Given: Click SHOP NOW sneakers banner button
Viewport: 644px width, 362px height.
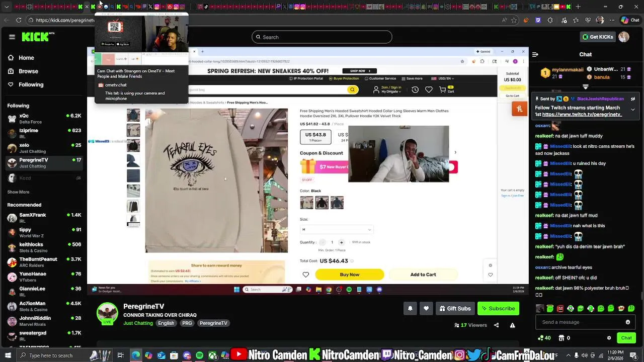Looking at the screenshot, I should coord(359,71).
